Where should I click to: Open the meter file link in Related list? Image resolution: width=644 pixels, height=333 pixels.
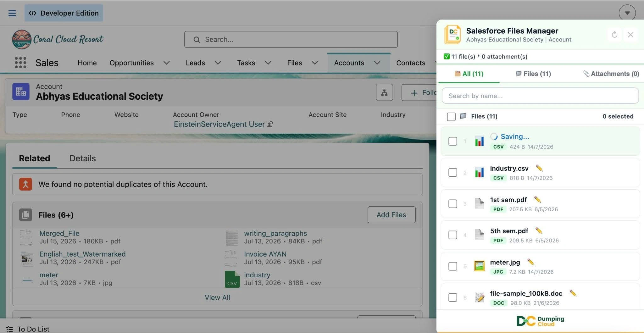coord(49,275)
